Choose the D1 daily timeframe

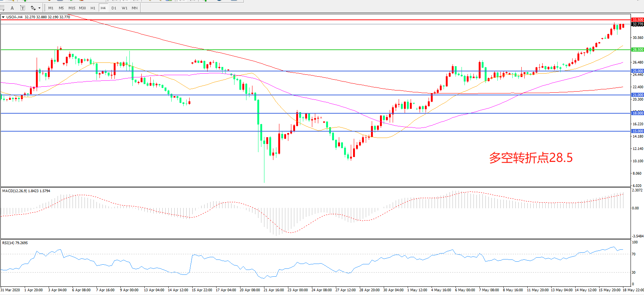tap(114, 8)
